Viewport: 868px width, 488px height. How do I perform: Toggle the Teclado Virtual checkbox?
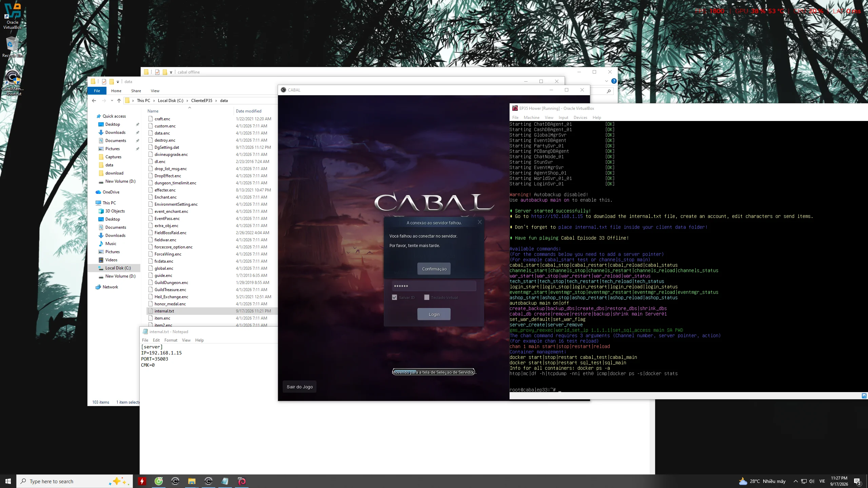427,297
